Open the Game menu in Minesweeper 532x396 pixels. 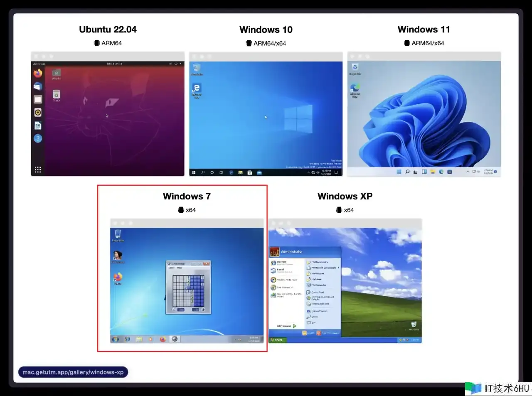pyautogui.click(x=171, y=268)
